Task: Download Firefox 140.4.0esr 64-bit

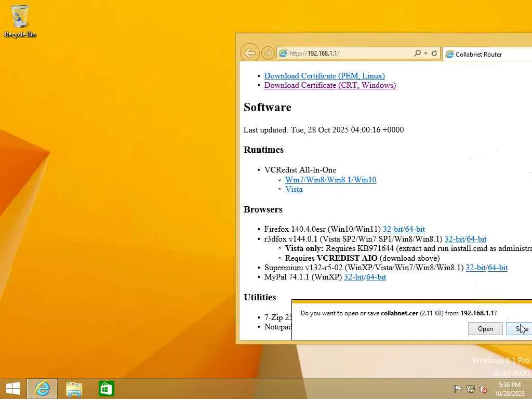Action: coord(415,229)
